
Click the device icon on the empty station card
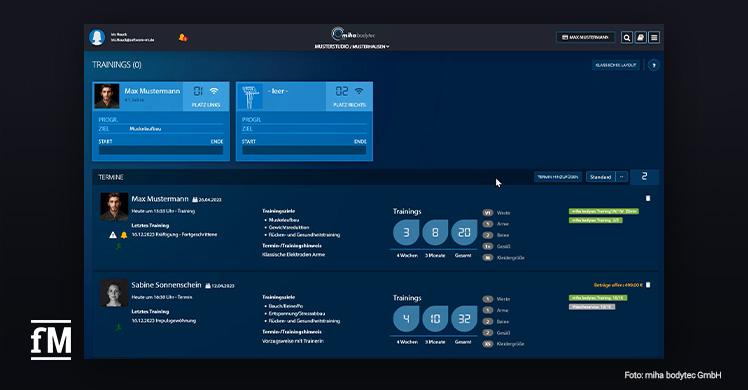tap(249, 96)
